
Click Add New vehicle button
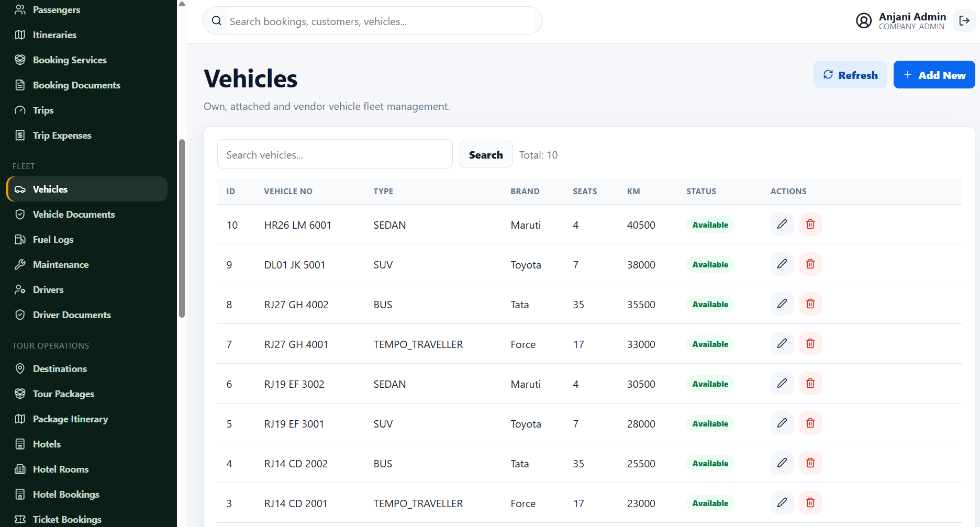click(x=934, y=75)
